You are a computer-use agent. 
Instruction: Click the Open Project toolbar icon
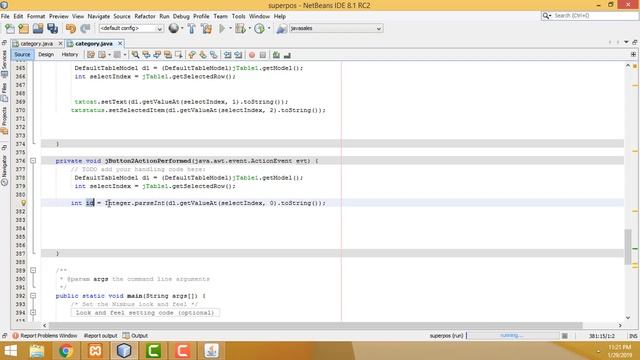click(38, 28)
